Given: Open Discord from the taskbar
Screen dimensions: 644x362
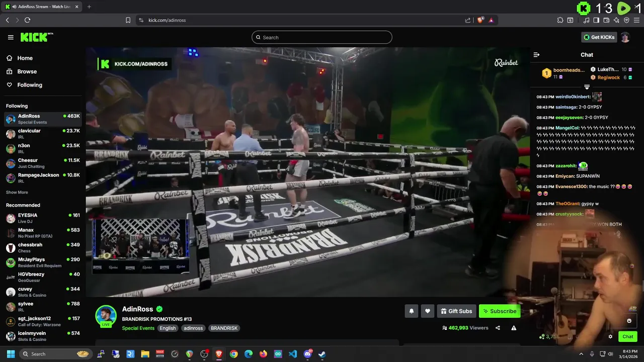Looking at the screenshot, I should (x=308, y=354).
